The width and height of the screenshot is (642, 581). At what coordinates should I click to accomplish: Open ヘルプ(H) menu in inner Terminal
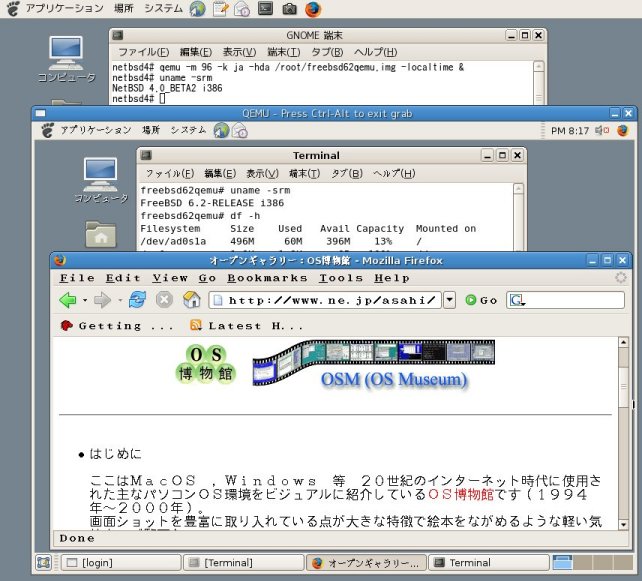click(394, 174)
